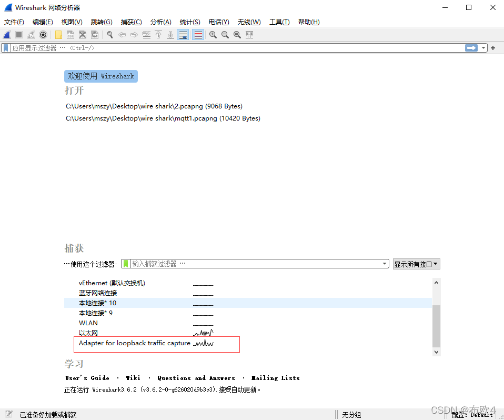Screen dimensions: 504x420
Task: Click the find packet magnifier icon
Action: click(110, 35)
